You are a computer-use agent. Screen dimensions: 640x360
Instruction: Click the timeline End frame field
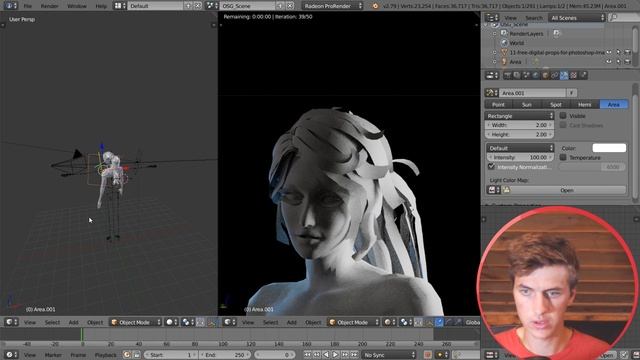[x=224, y=355]
